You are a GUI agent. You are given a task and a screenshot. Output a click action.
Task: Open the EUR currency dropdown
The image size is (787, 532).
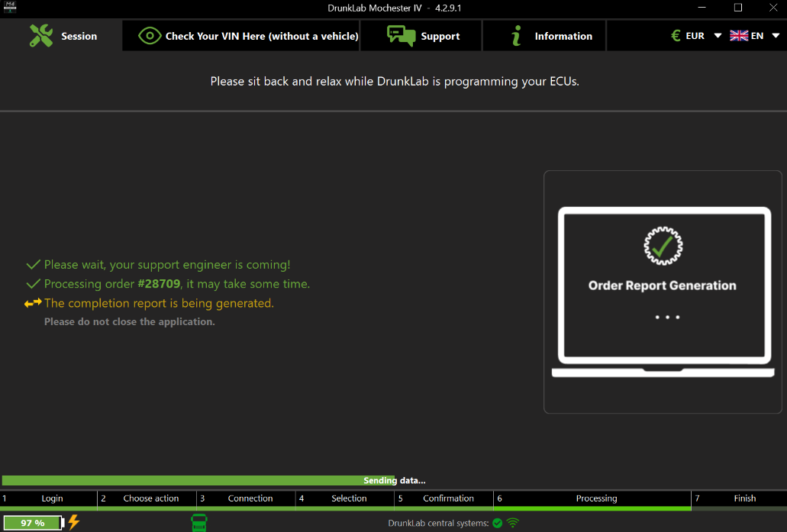tap(695, 35)
